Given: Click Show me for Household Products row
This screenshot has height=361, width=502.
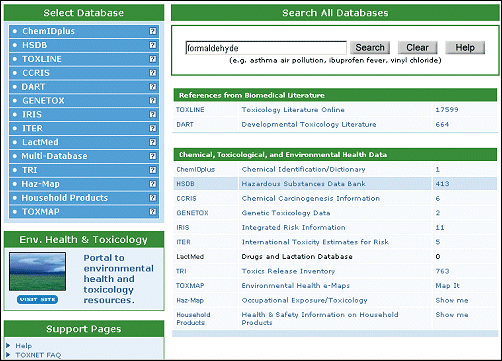Looking at the screenshot, I should click(452, 314).
